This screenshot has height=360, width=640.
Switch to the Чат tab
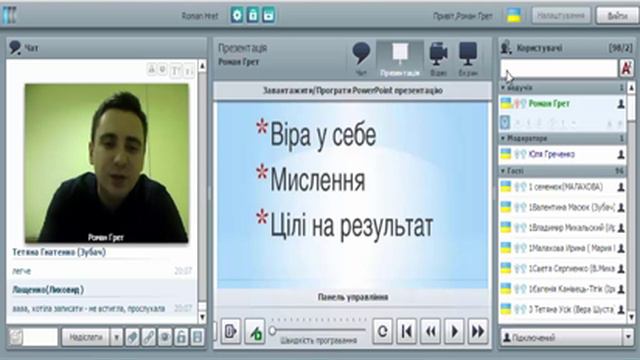(x=361, y=59)
